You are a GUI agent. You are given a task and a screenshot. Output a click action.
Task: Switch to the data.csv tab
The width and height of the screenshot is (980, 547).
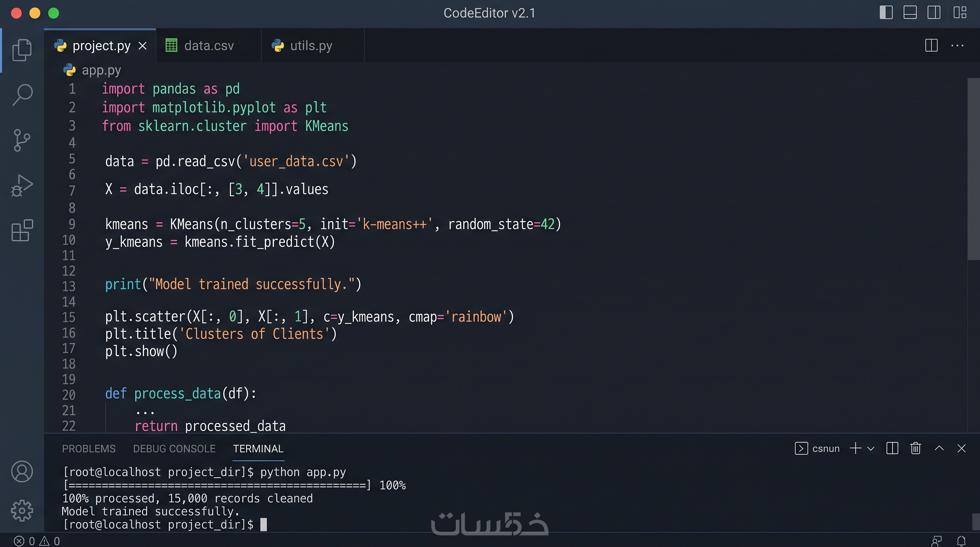tap(208, 46)
